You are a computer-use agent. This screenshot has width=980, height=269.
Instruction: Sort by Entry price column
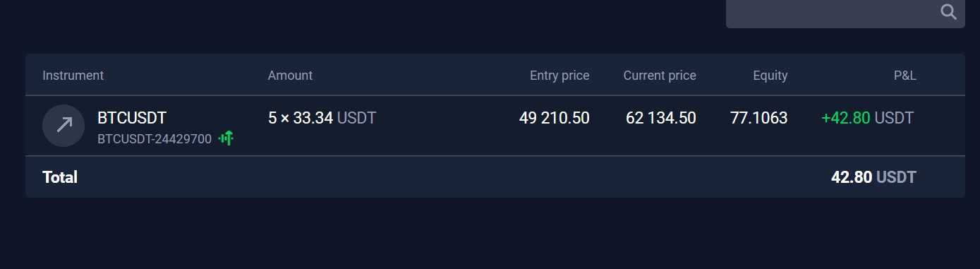click(x=559, y=76)
